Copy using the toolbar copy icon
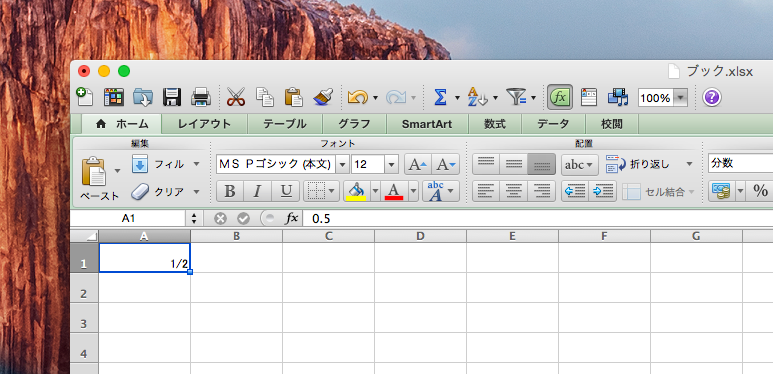Screen dimensions: 773x374 [x=265, y=97]
